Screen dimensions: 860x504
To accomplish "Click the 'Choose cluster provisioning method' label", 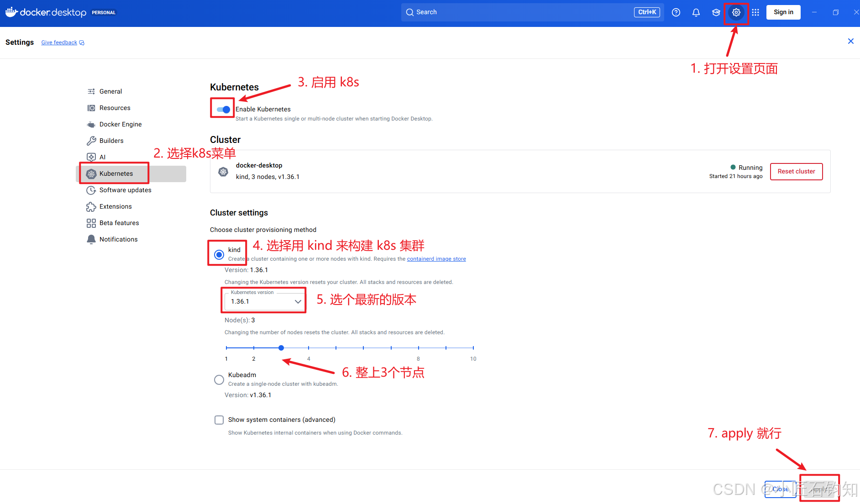I will pos(263,230).
